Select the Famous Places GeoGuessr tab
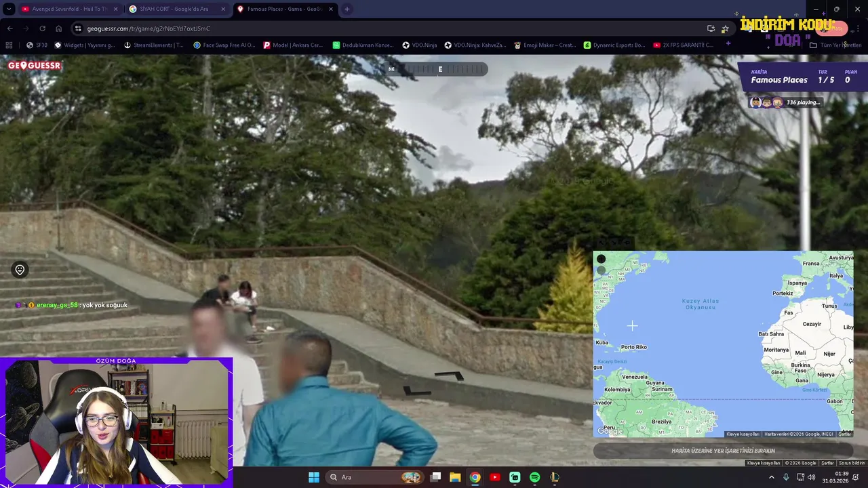This screenshot has height=488, width=868. [285, 9]
